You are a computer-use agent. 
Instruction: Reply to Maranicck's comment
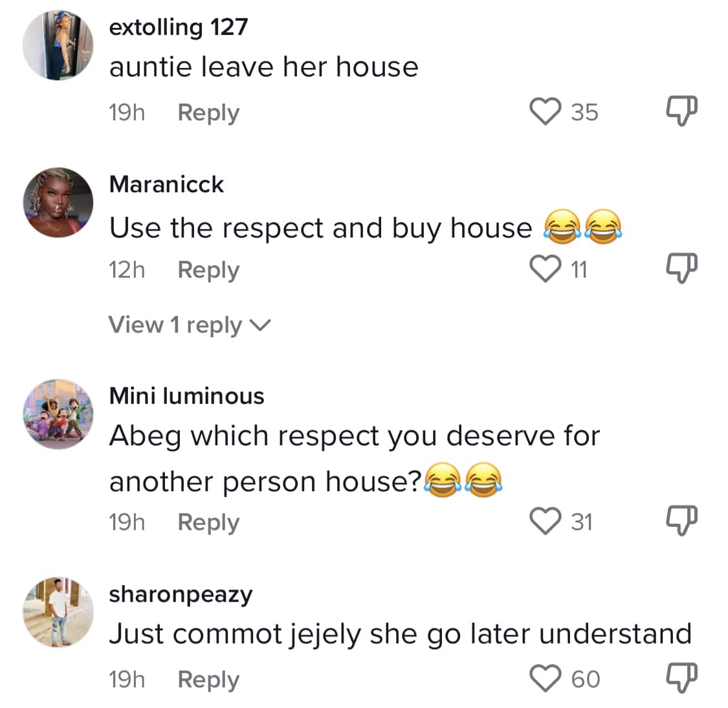(x=208, y=269)
